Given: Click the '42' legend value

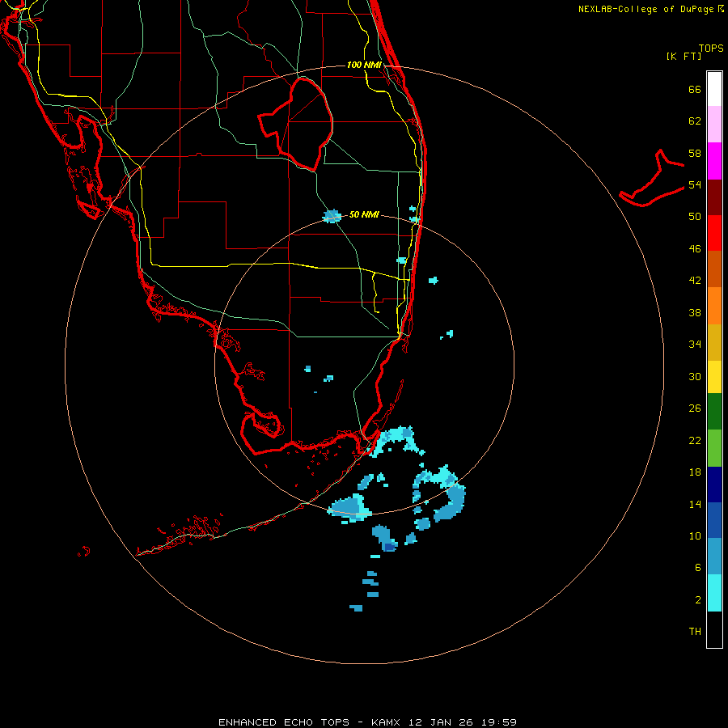Looking at the screenshot, I should pyautogui.click(x=695, y=281).
